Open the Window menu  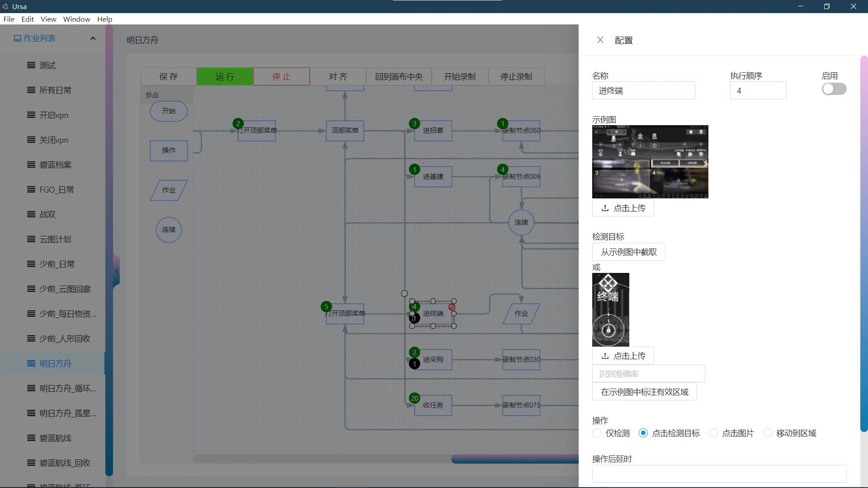[76, 19]
